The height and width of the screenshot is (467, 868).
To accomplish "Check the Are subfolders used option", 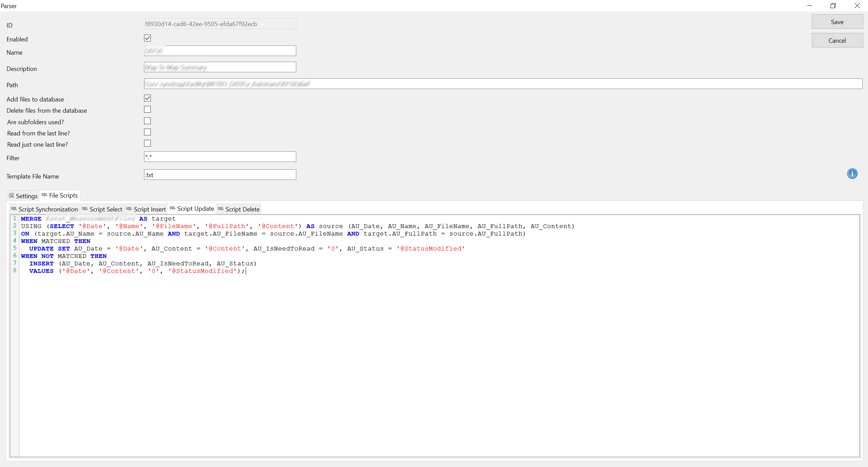I will pyautogui.click(x=147, y=121).
